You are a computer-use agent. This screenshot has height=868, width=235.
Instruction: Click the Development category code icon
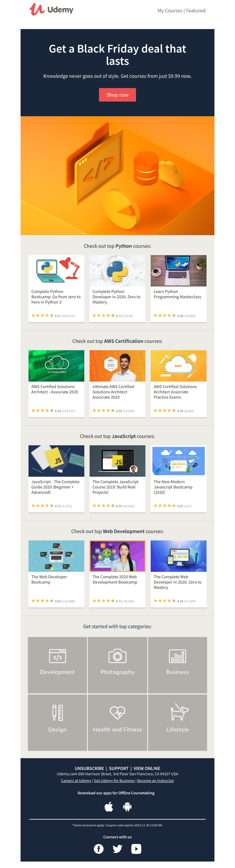pos(57,656)
